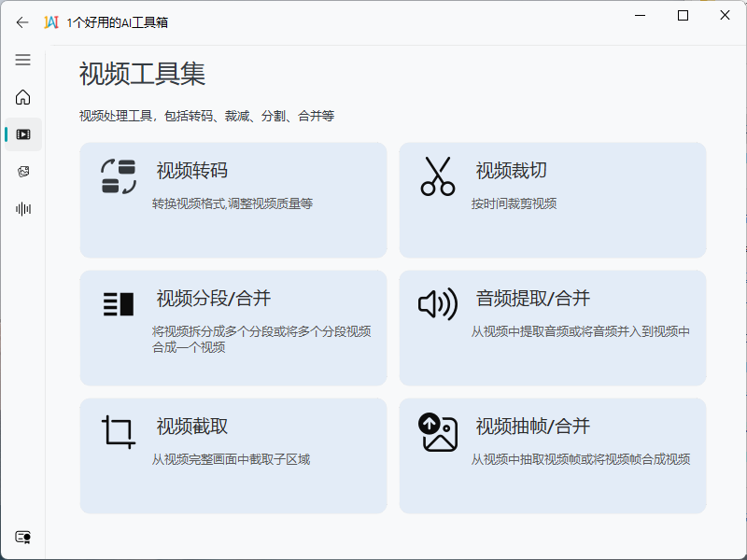747x560 pixels.
Task: Click the crop icon for 视频截取
Action: (x=119, y=432)
